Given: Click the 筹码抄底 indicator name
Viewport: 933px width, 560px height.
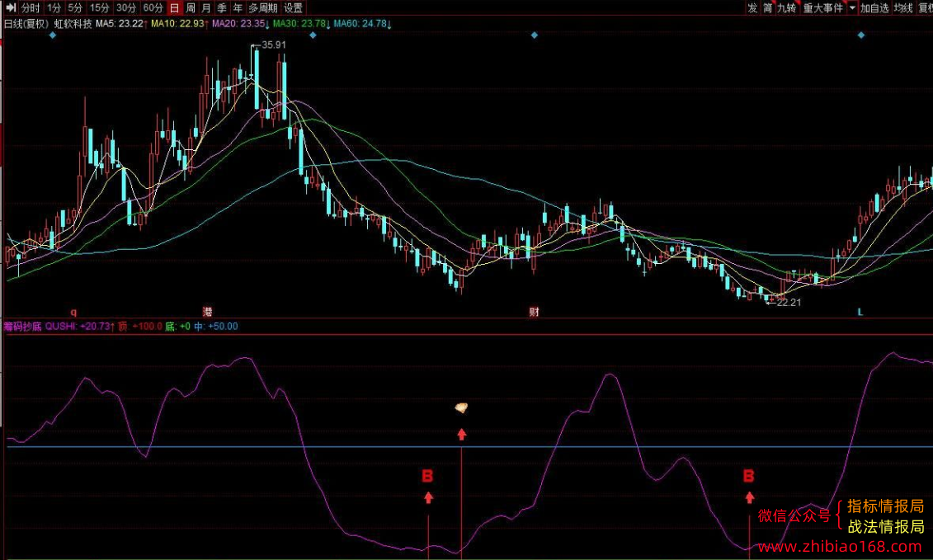Looking at the screenshot, I should [x=22, y=326].
